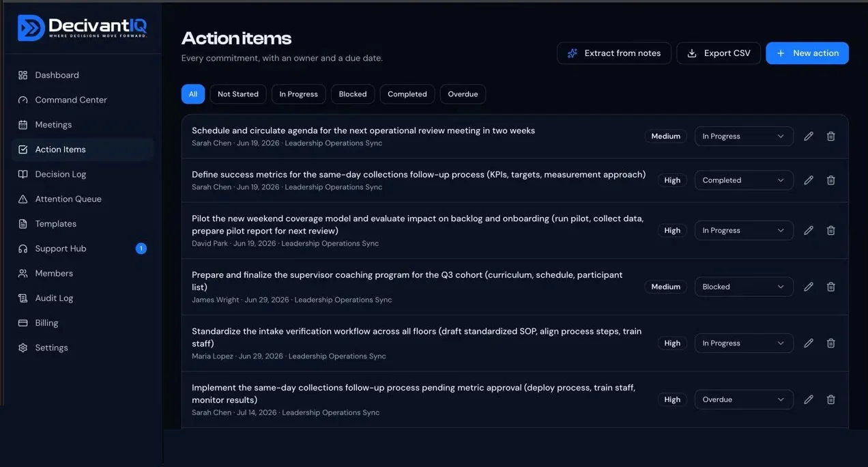The height and width of the screenshot is (467, 868).
Task: Click the Settings gear icon
Action: pyautogui.click(x=23, y=348)
